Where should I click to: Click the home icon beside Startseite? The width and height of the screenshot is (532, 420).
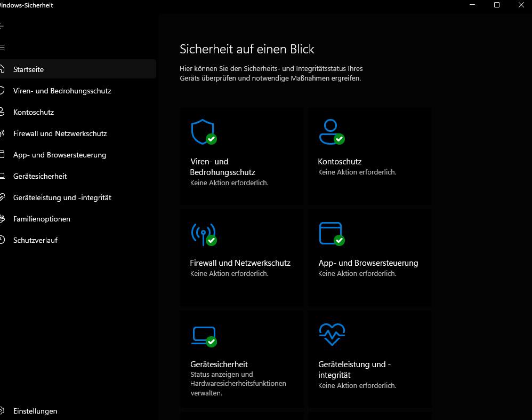pos(2,69)
